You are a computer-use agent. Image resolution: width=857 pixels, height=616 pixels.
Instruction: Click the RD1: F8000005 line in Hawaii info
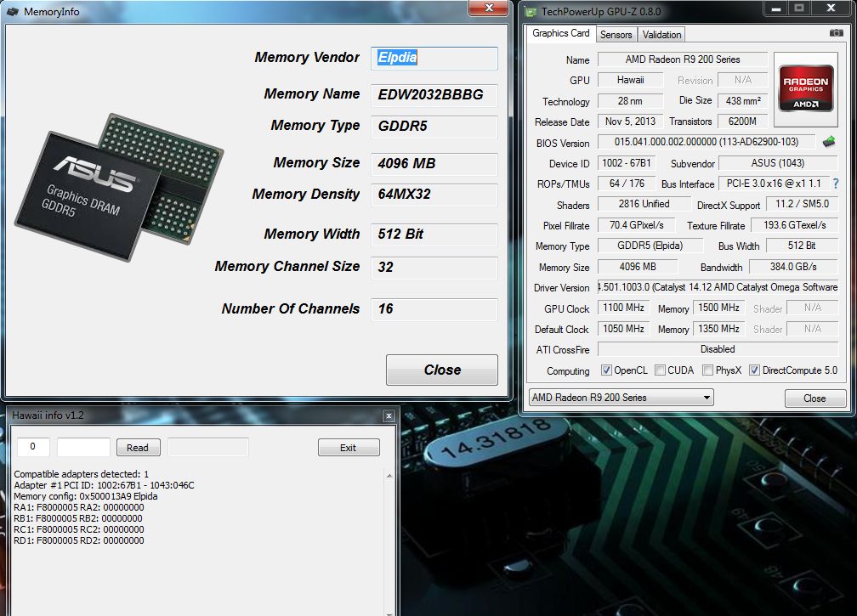[x=79, y=540]
